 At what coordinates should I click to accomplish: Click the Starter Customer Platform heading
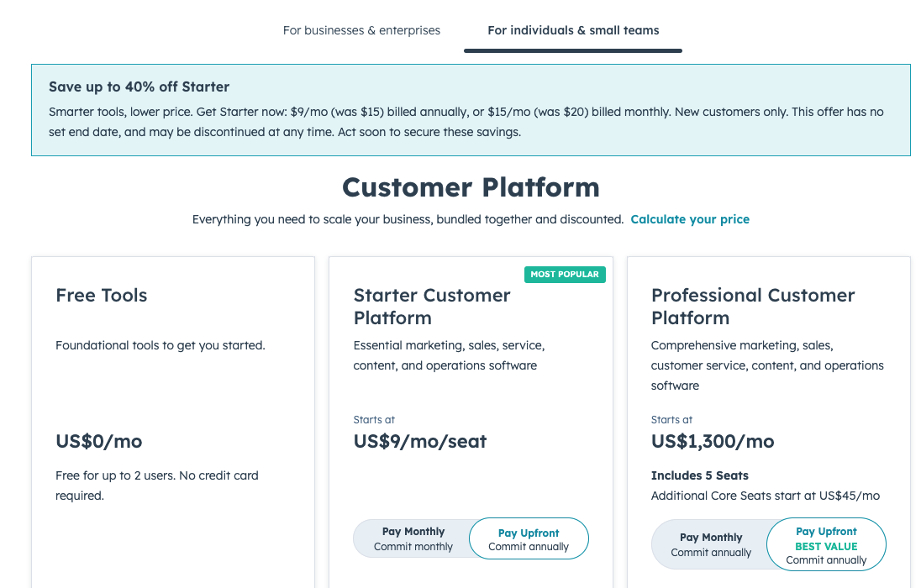point(432,307)
